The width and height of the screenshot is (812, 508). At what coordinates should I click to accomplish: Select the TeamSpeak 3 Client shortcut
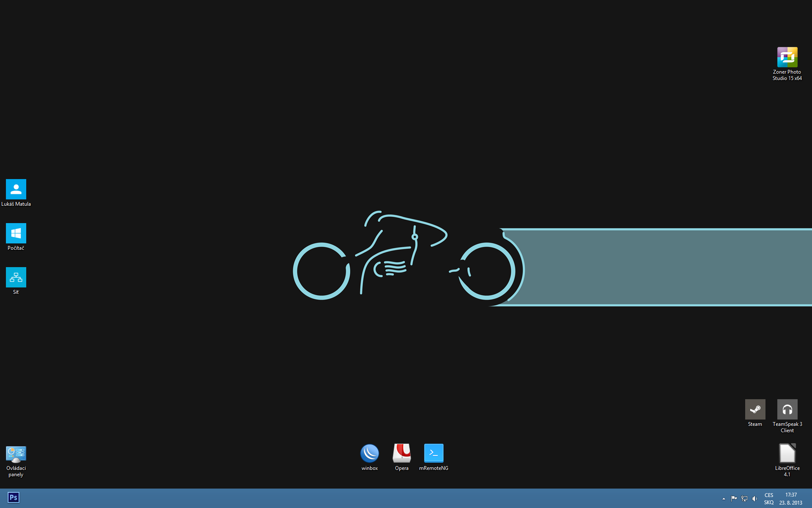pos(787,409)
